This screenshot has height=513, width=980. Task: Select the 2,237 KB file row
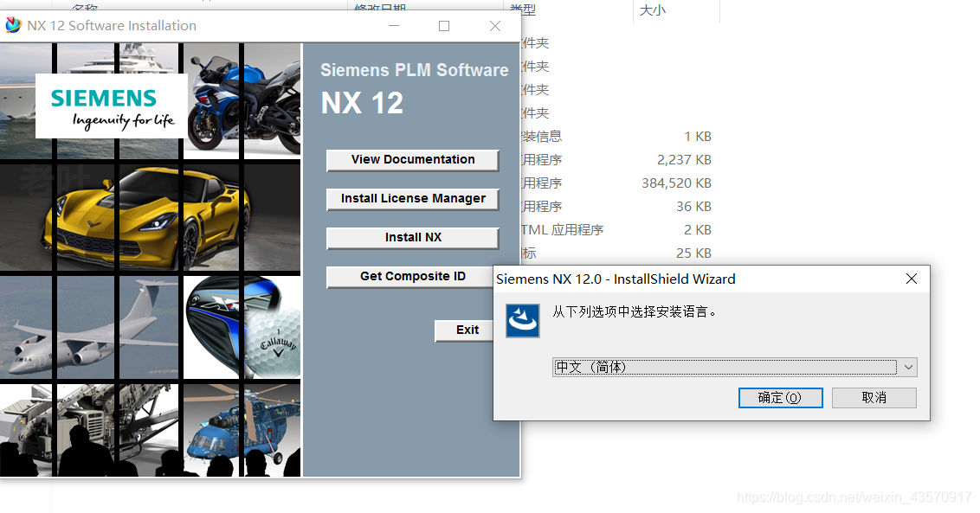(x=616, y=160)
